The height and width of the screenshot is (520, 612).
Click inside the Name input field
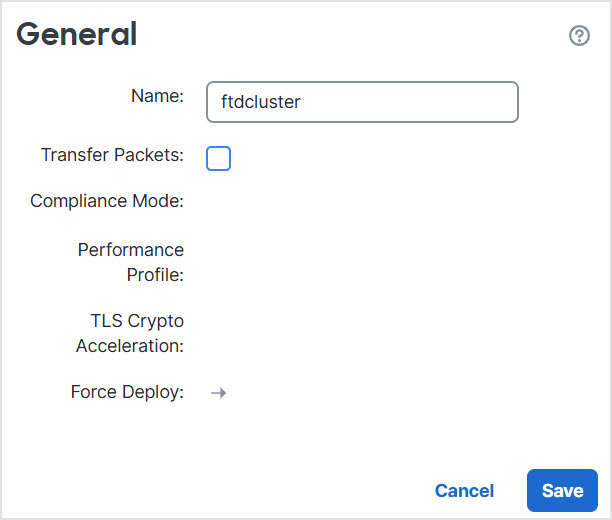coord(362,102)
